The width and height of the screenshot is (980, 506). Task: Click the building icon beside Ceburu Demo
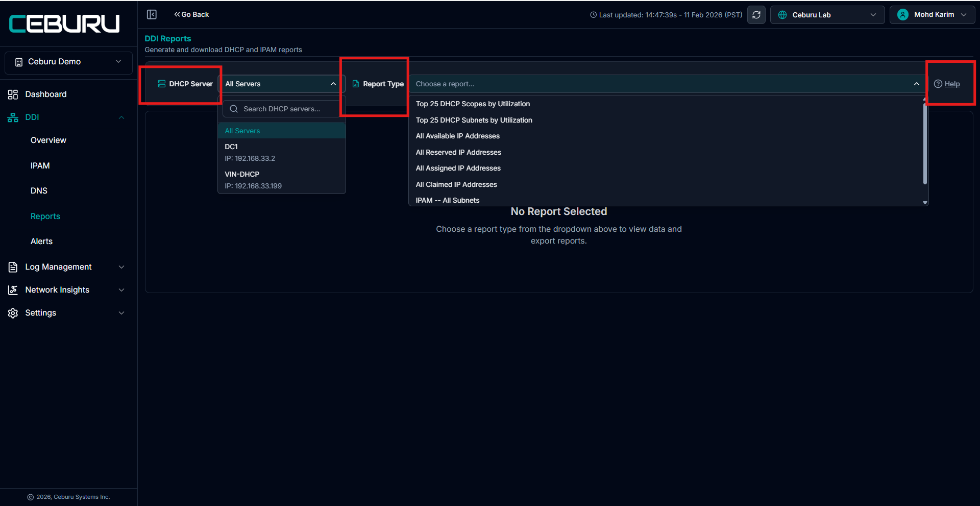[19, 62]
